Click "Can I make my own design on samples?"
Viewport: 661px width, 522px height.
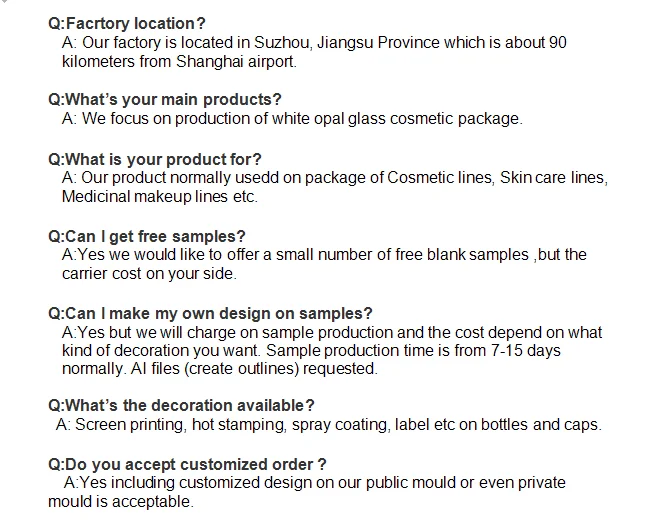pyautogui.click(x=210, y=313)
